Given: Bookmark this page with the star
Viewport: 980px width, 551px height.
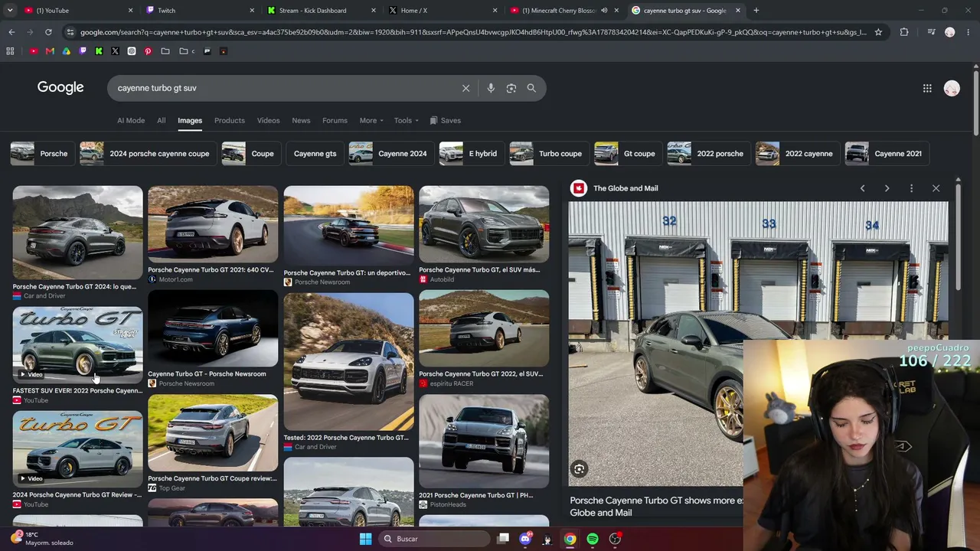Looking at the screenshot, I should coord(878,32).
